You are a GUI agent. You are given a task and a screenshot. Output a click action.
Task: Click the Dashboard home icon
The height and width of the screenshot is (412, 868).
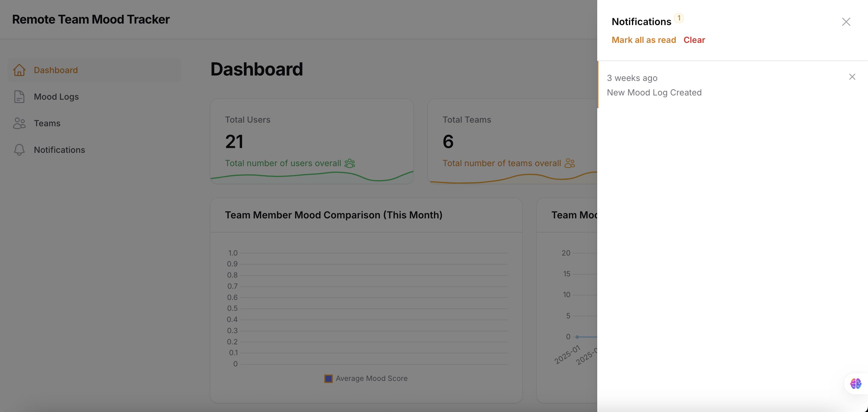[x=19, y=70]
